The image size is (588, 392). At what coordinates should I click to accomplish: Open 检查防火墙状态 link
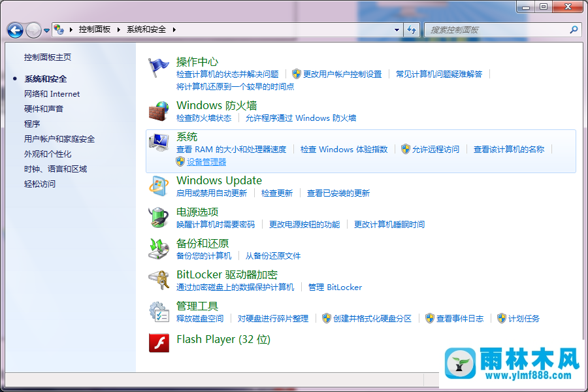204,118
